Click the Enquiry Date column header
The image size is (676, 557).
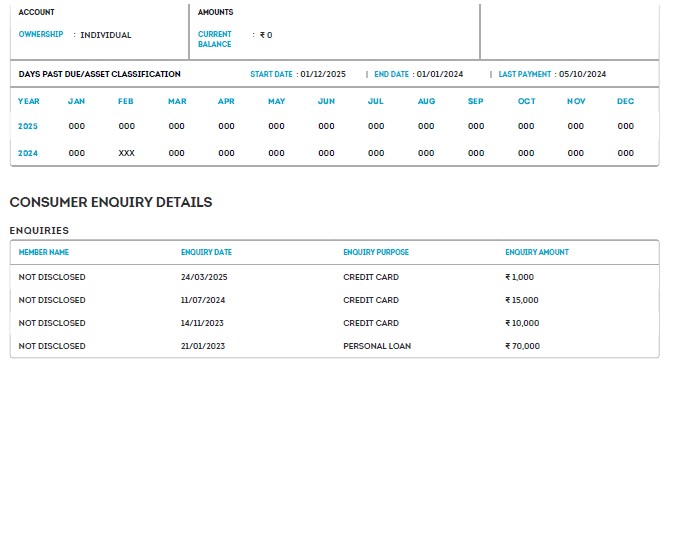[x=206, y=252]
